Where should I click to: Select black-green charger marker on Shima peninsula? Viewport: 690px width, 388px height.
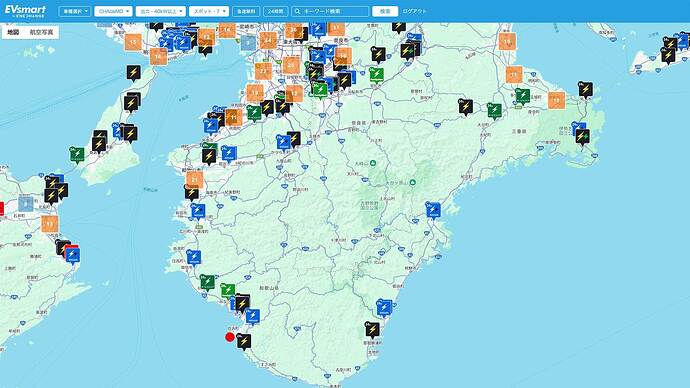pos(582,137)
